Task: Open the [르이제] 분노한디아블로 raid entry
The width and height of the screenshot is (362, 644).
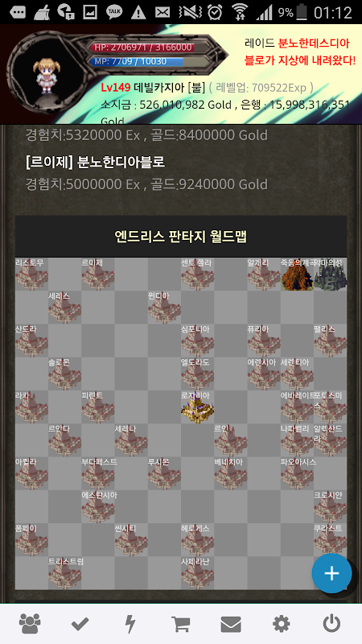Action: (x=95, y=162)
